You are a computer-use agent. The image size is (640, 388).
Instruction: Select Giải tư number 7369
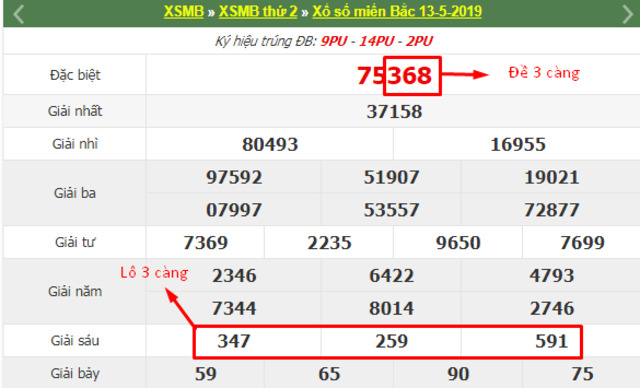pos(205,243)
